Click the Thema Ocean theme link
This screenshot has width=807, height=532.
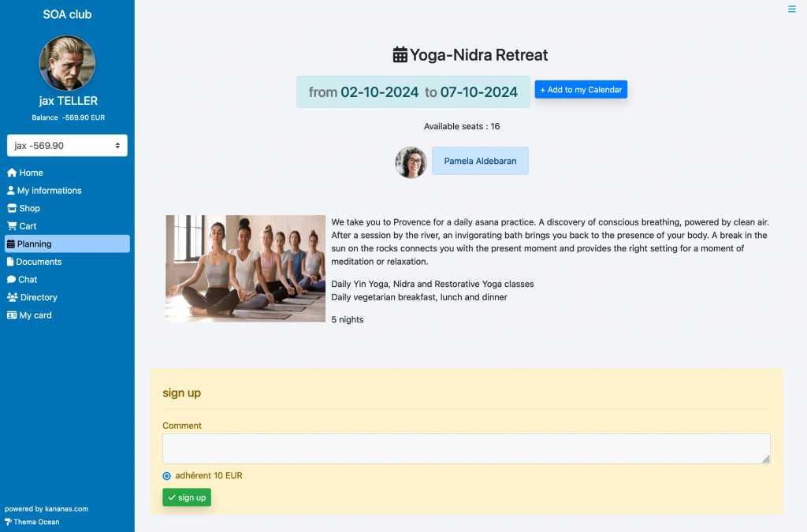pyautogui.click(x=32, y=522)
